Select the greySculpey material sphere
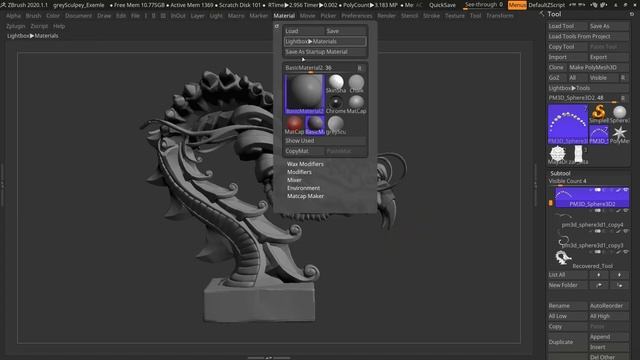This screenshot has width=640, height=360. click(x=336, y=125)
